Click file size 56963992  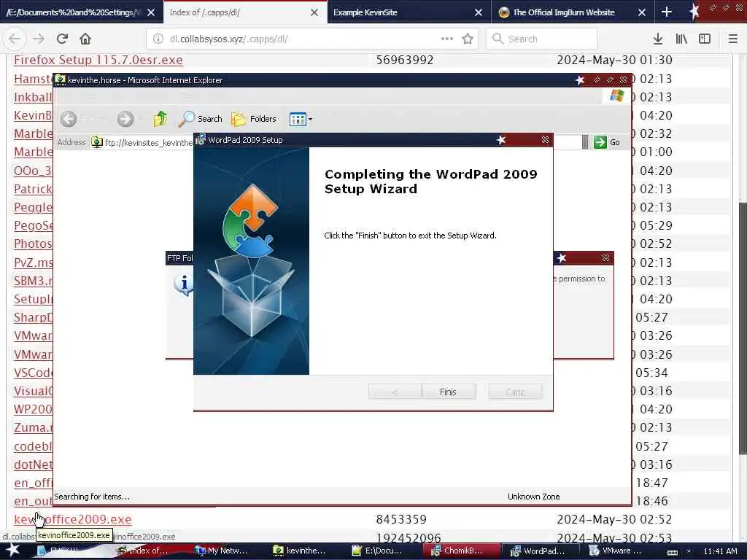point(405,60)
